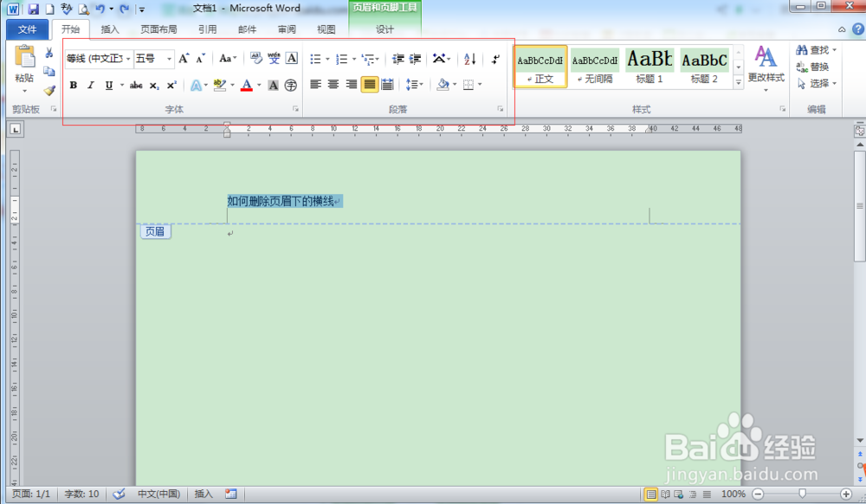
Task: Sort text using A-Z icon
Action: click(470, 59)
